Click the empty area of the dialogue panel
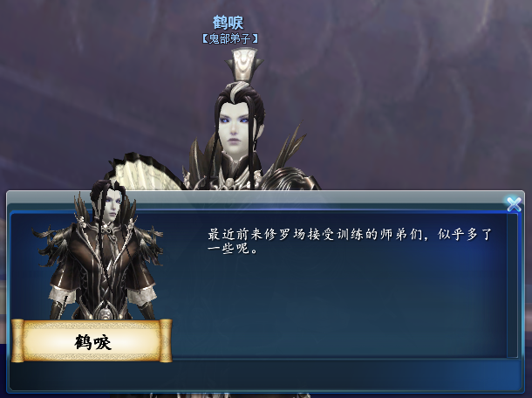 (x=339, y=305)
